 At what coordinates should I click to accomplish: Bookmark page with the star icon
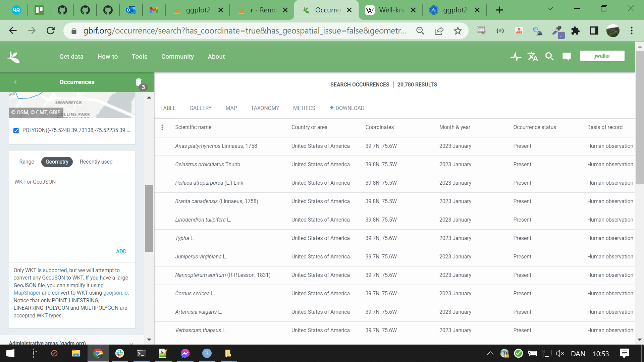(458, 31)
